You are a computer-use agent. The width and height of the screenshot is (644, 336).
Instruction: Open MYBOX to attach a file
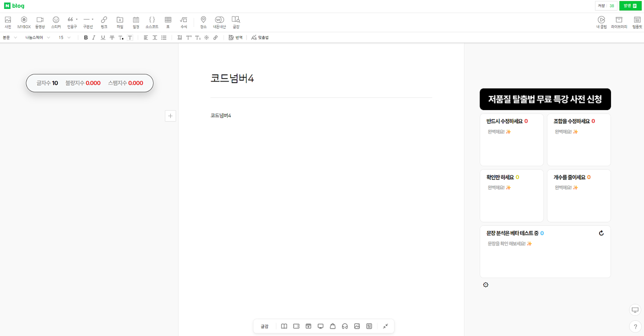pyautogui.click(x=24, y=22)
